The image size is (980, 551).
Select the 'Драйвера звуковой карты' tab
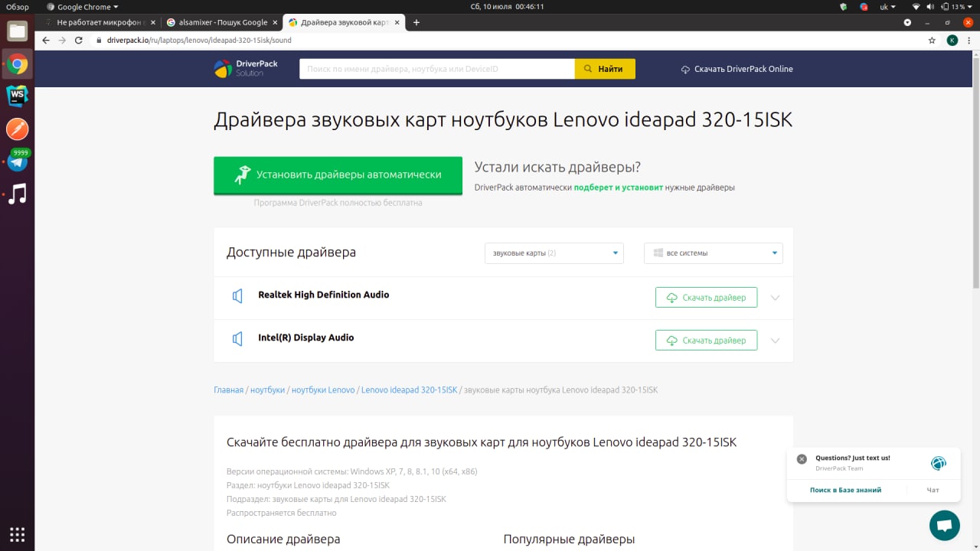coord(345,22)
